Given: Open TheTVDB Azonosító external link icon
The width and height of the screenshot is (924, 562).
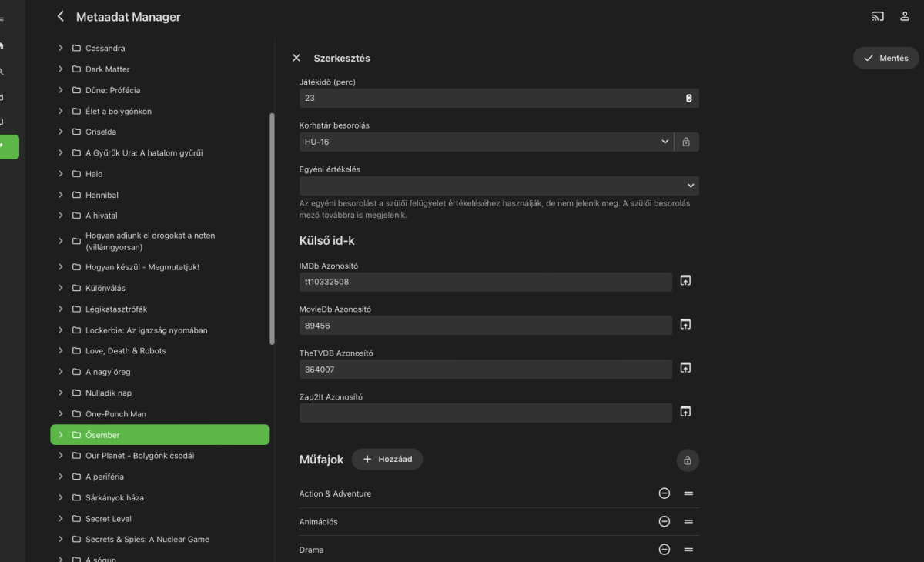Looking at the screenshot, I should 685,368.
